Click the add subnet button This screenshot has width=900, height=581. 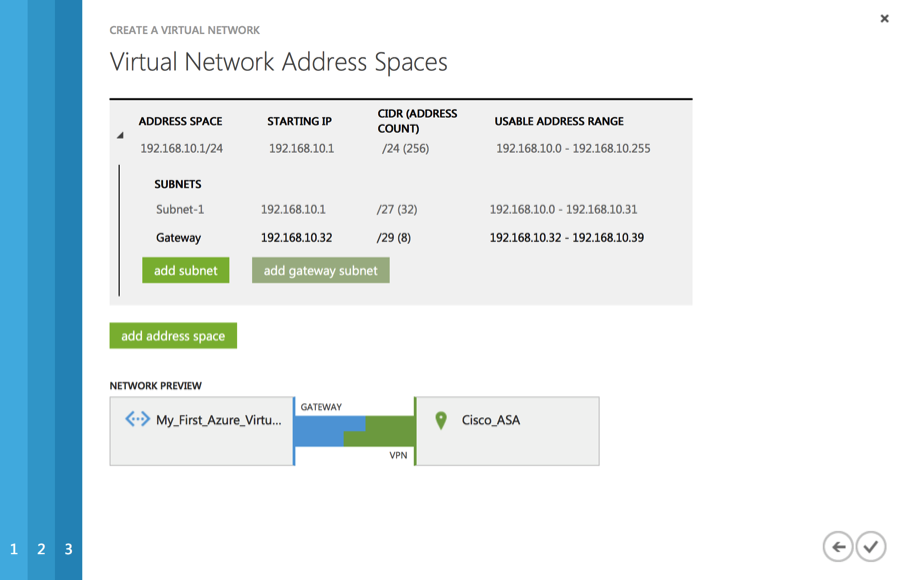(x=185, y=270)
